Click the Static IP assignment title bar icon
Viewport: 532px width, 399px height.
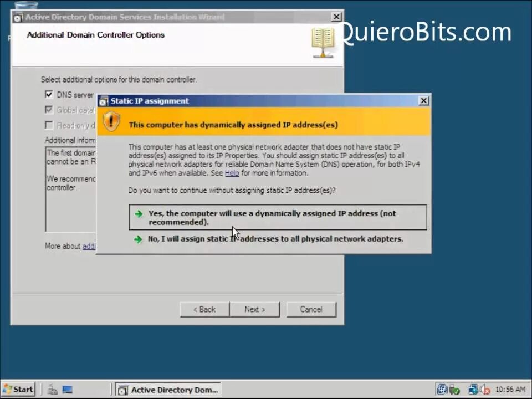[x=103, y=101]
